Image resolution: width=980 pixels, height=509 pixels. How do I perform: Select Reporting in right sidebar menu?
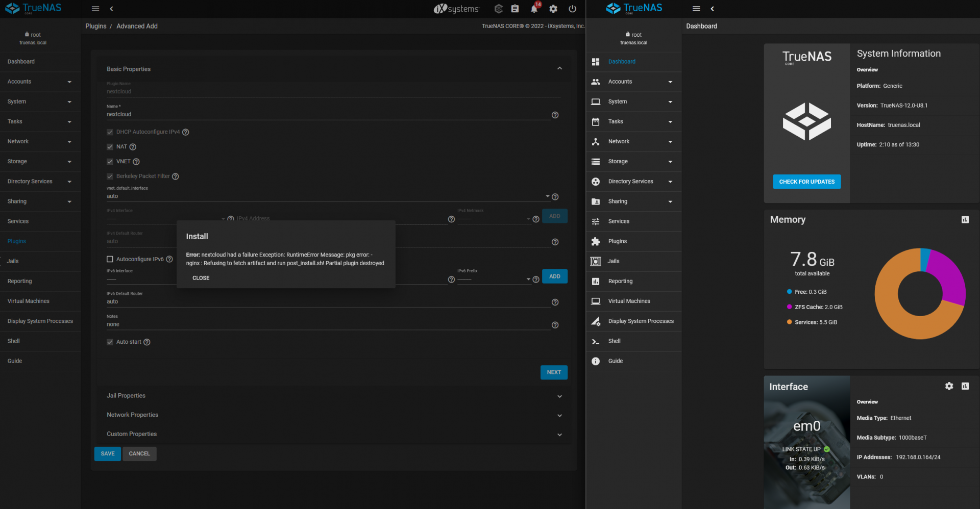[620, 281]
